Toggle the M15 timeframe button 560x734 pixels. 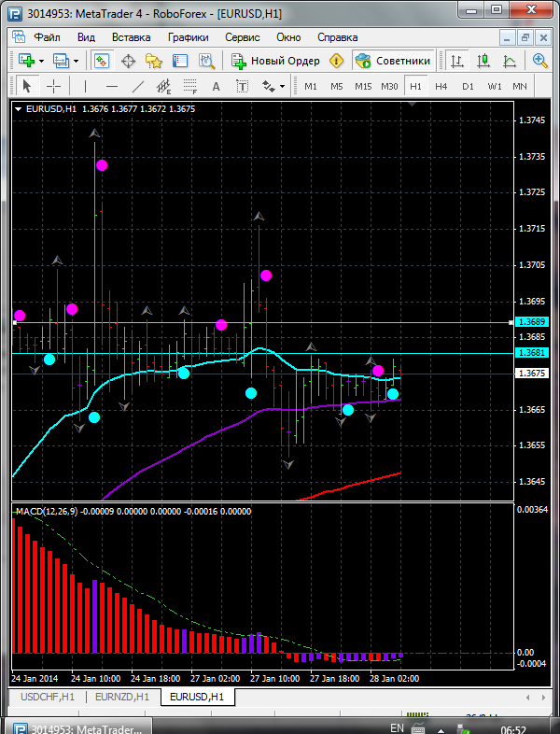tap(363, 86)
